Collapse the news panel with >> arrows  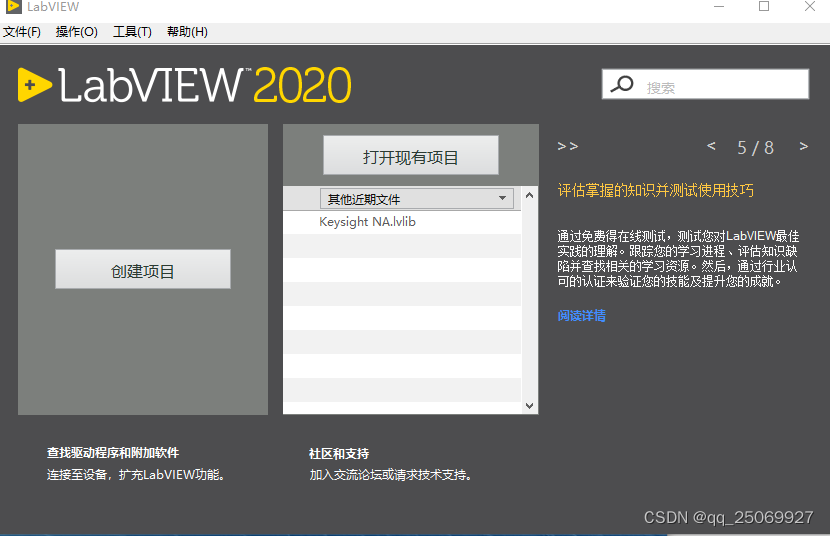click(567, 146)
